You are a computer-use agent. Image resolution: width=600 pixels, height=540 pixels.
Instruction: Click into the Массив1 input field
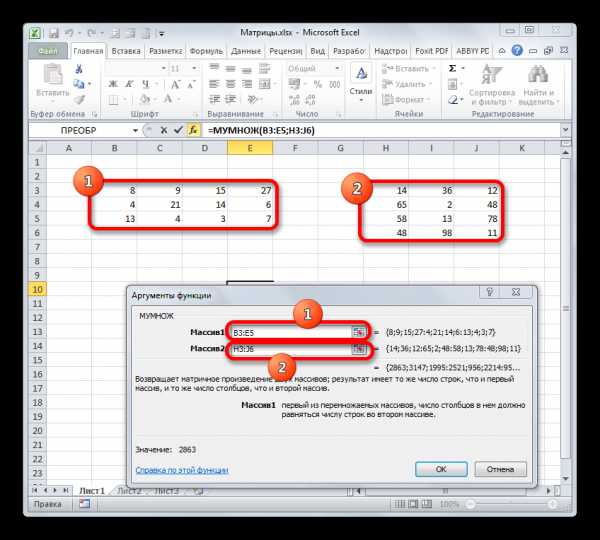288,332
